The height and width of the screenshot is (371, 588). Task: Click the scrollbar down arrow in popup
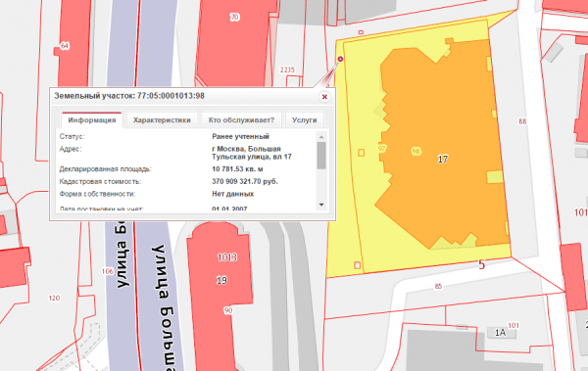coord(321,205)
